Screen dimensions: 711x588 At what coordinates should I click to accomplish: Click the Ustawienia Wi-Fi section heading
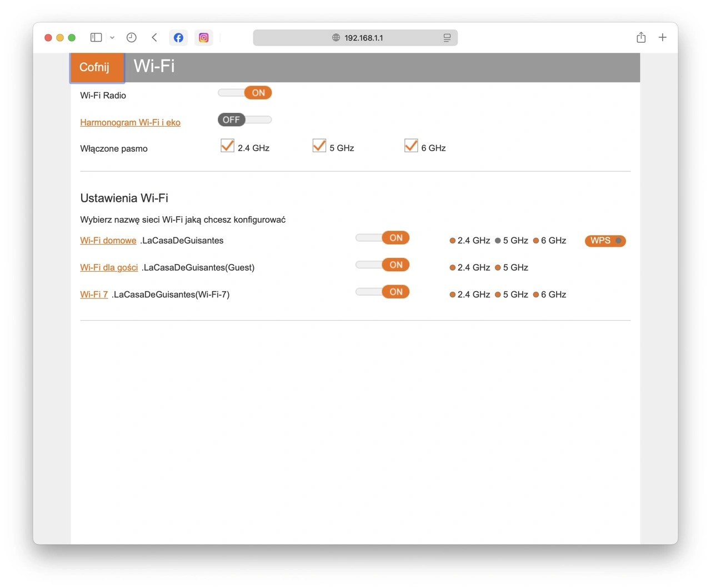tap(124, 198)
